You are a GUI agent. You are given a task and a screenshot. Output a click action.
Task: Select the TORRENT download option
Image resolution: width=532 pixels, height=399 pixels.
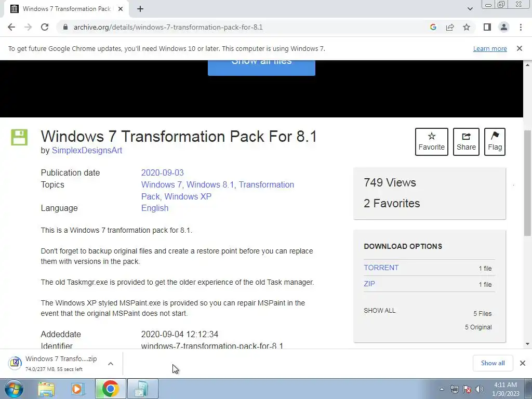381,268
